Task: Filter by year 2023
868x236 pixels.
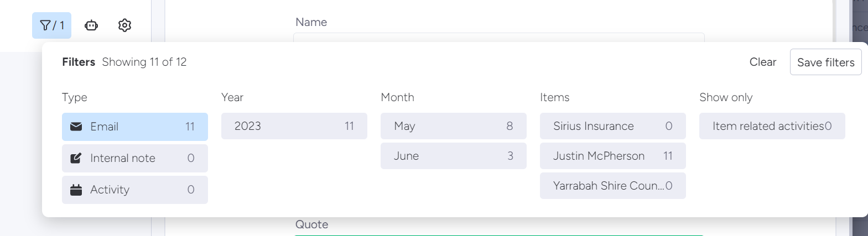Action: 294,126
